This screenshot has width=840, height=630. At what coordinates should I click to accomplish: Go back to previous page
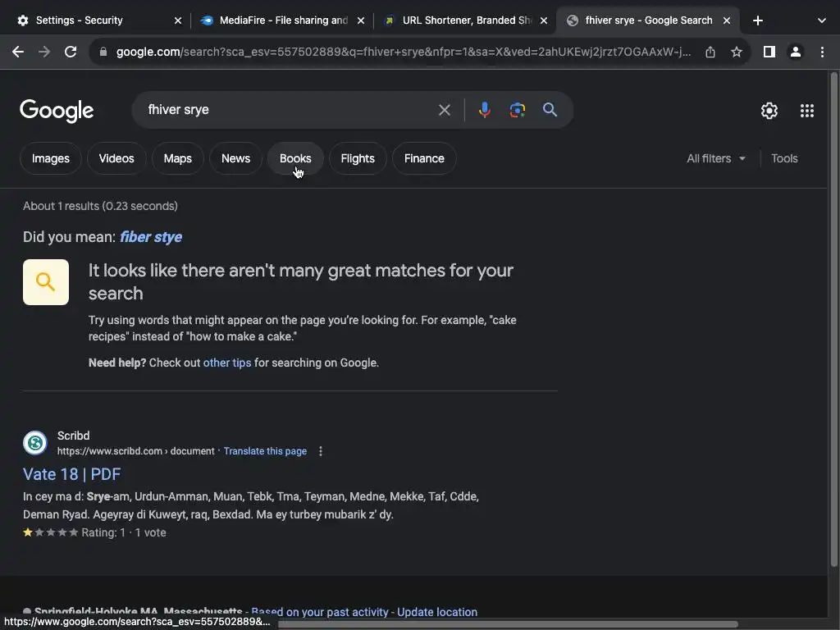18,52
